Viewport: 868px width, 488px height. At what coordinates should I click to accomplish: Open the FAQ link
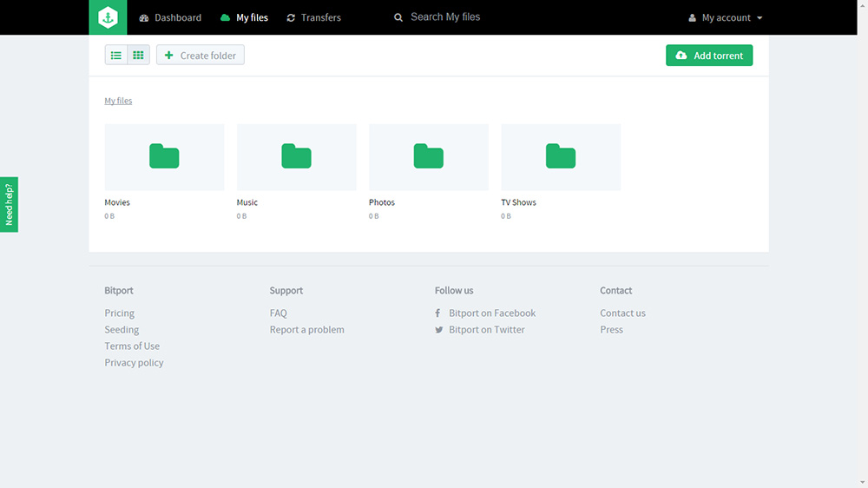[279, 313]
